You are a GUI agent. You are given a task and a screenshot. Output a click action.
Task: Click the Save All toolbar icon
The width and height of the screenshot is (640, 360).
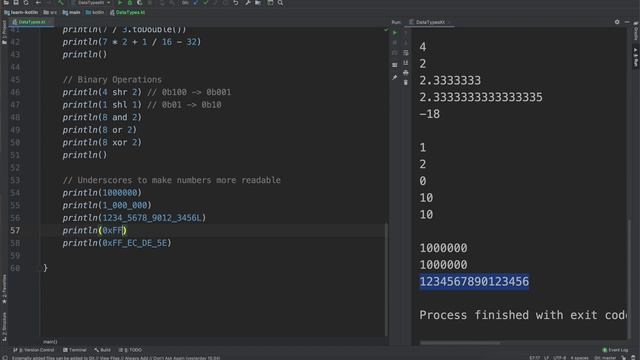(x=16, y=2)
